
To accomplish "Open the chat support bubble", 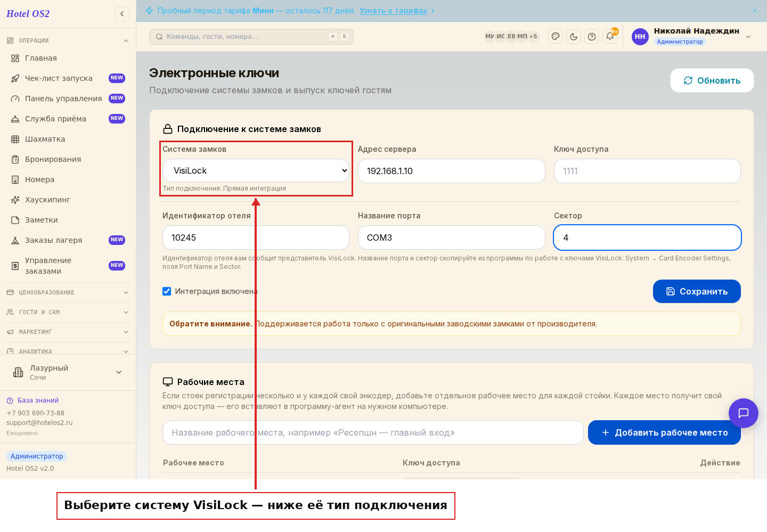I will pyautogui.click(x=744, y=413).
